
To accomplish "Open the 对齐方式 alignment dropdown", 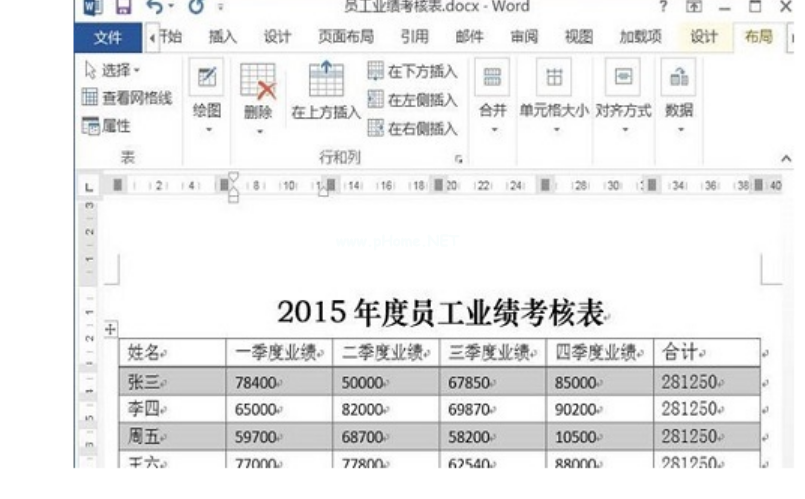I will (623, 98).
